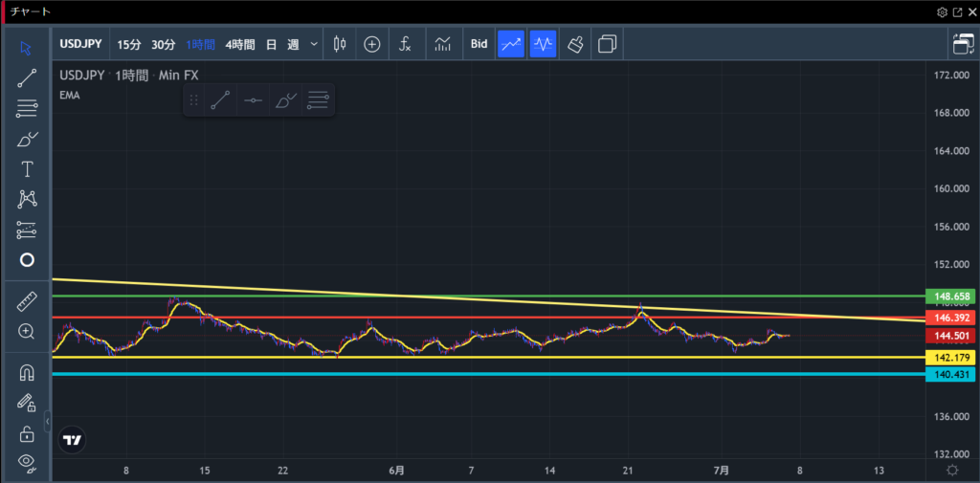Click the yellow 142.179 price label
The width and height of the screenshot is (980, 483).
pyautogui.click(x=950, y=358)
